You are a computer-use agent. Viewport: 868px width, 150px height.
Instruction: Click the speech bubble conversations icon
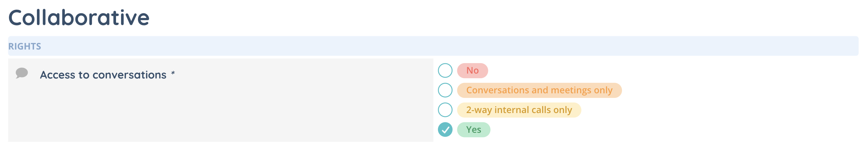(x=22, y=73)
